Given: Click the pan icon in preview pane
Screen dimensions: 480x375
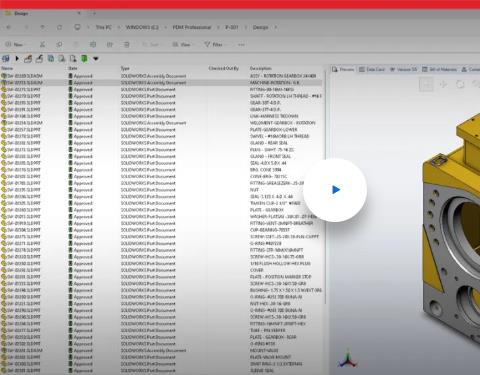Looking at the screenshot, I should (x=443, y=84).
